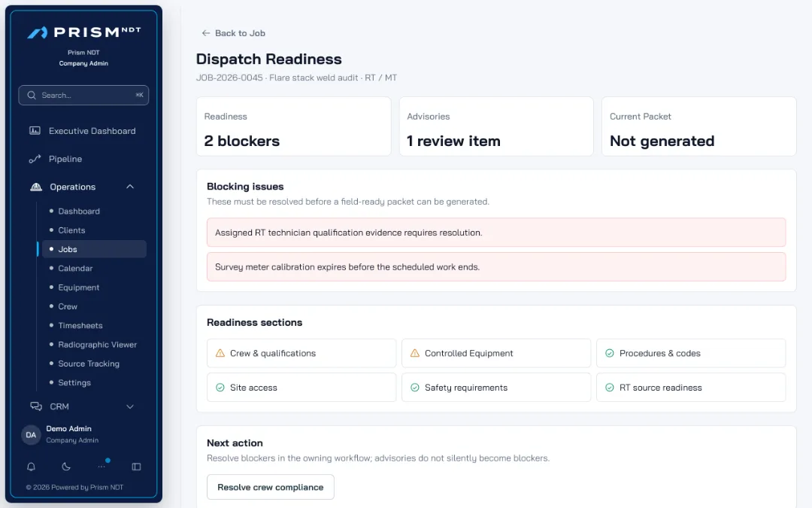Screen dimensions: 812x508
Task: Click the Back to Job arrow icon
Action: [205, 33]
